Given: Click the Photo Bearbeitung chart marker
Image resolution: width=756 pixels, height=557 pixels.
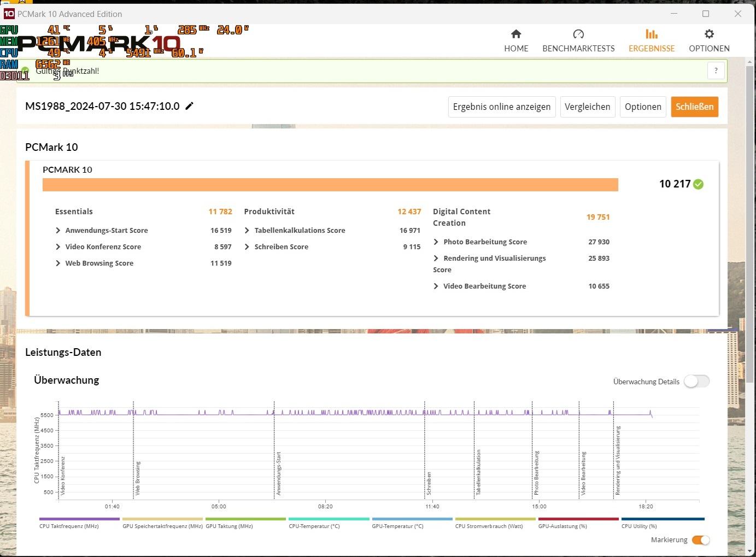Looking at the screenshot, I should tap(536, 473).
